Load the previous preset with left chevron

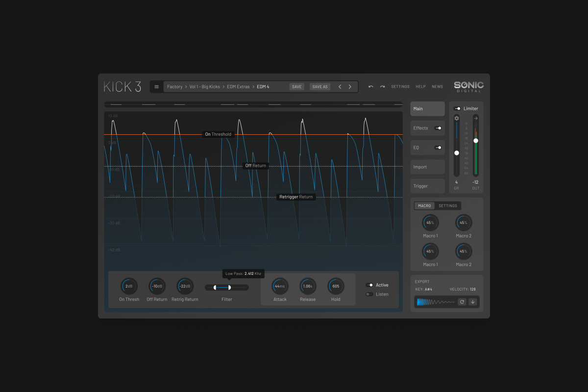coord(340,87)
